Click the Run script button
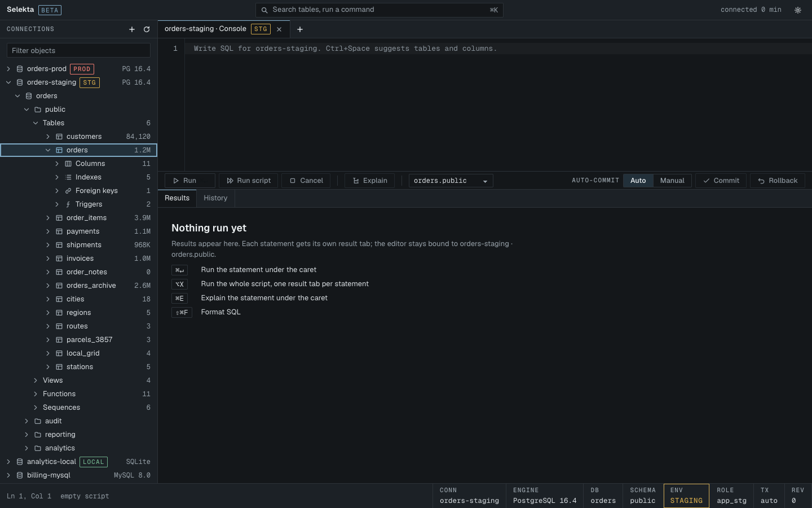 click(x=249, y=181)
